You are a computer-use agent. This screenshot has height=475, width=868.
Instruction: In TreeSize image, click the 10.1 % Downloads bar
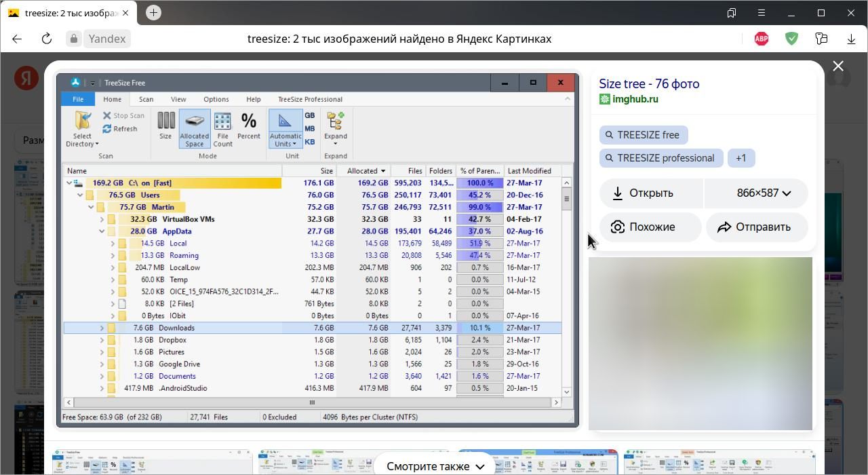pyautogui.click(x=480, y=328)
